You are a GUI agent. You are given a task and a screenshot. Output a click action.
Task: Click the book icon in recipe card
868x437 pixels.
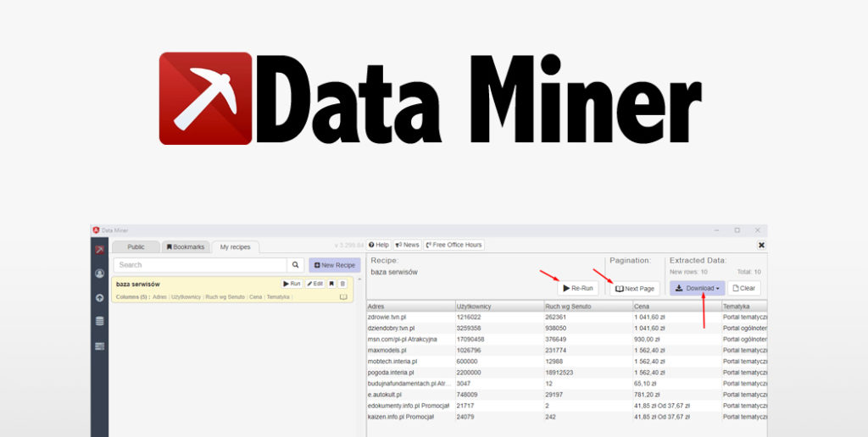[343, 297]
